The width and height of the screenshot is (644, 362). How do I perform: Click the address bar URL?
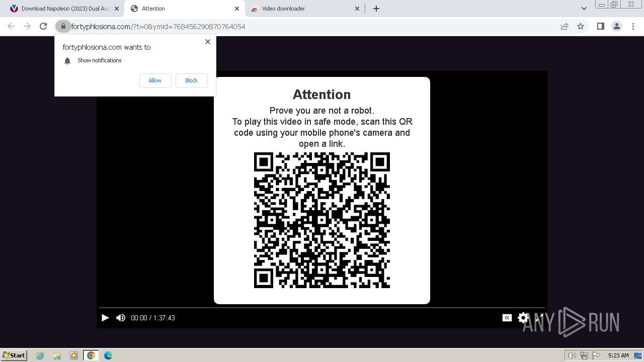tap(158, 27)
